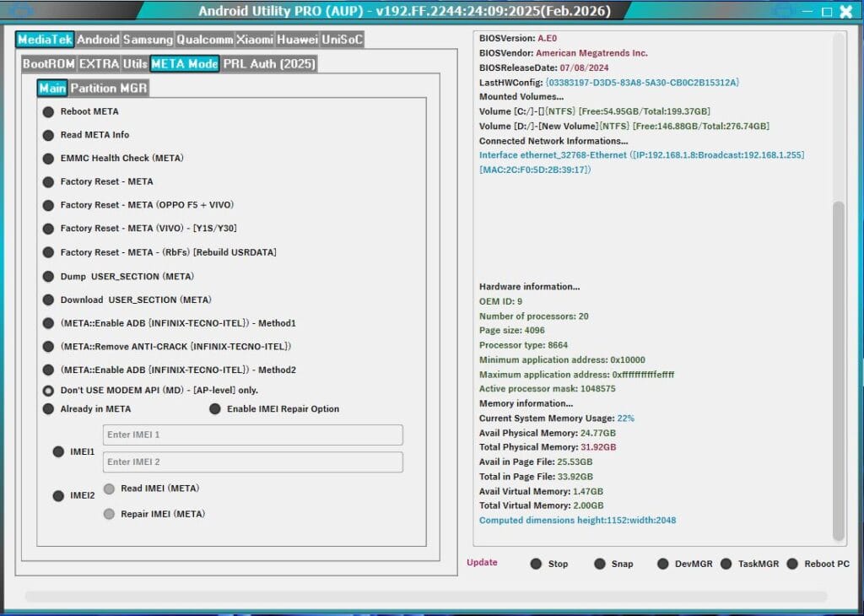Open the Xiaomi tab
This screenshot has width=864, height=616.
coord(255,40)
